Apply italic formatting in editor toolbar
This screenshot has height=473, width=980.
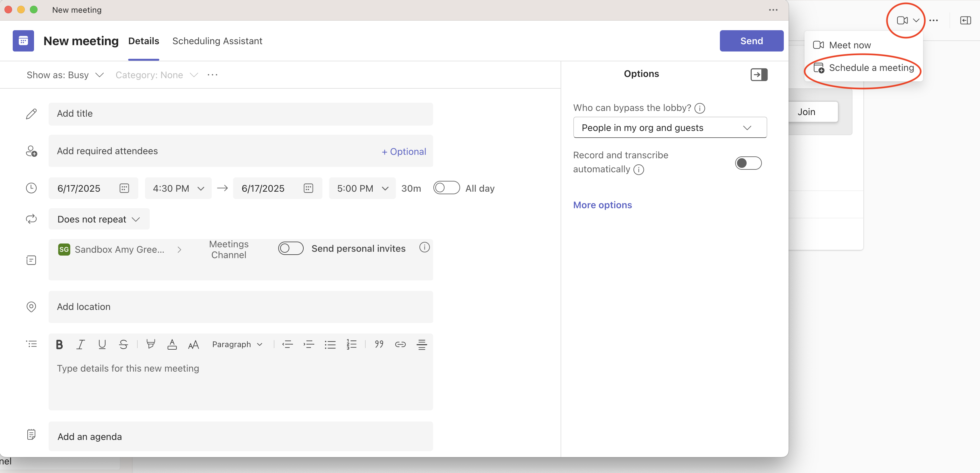tap(80, 345)
